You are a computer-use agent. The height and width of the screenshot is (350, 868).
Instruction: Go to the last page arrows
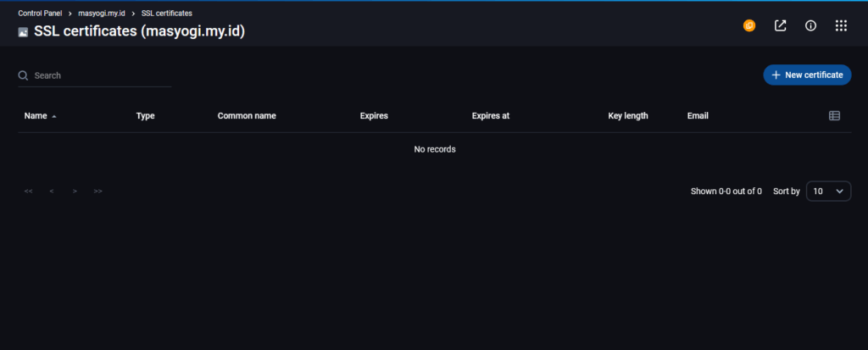98,192
